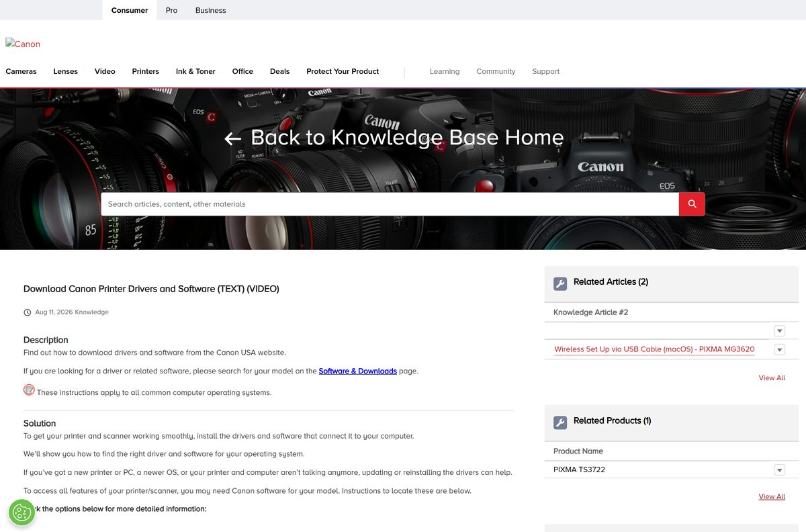Go to the Community section
Viewport: 806px width, 532px height.
(496, 71)
